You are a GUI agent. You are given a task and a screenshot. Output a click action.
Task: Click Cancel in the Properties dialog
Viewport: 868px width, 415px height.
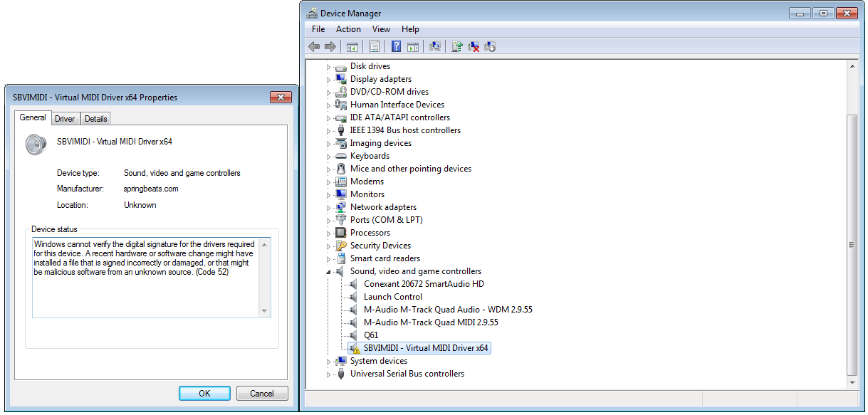point(261,393)
